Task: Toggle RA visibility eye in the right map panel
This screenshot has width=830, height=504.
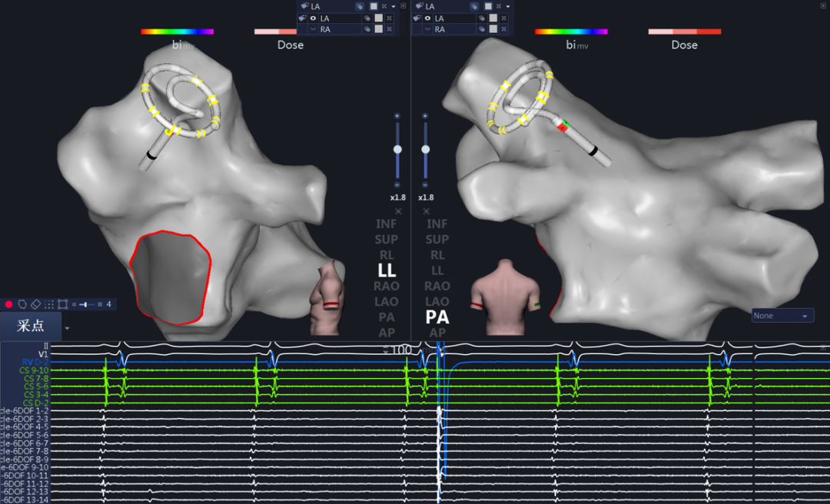Action: click(x=427, y=29)
